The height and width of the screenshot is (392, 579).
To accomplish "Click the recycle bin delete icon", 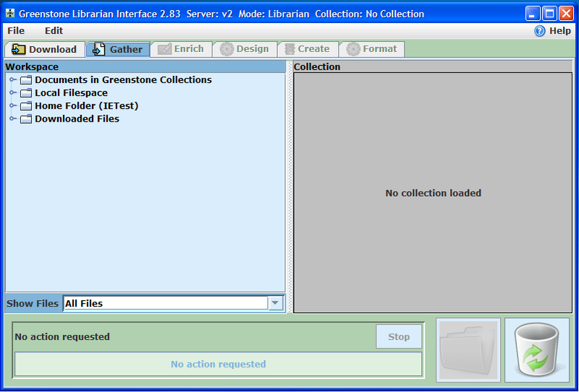I will pyautogui.click(x=536, y=350).
